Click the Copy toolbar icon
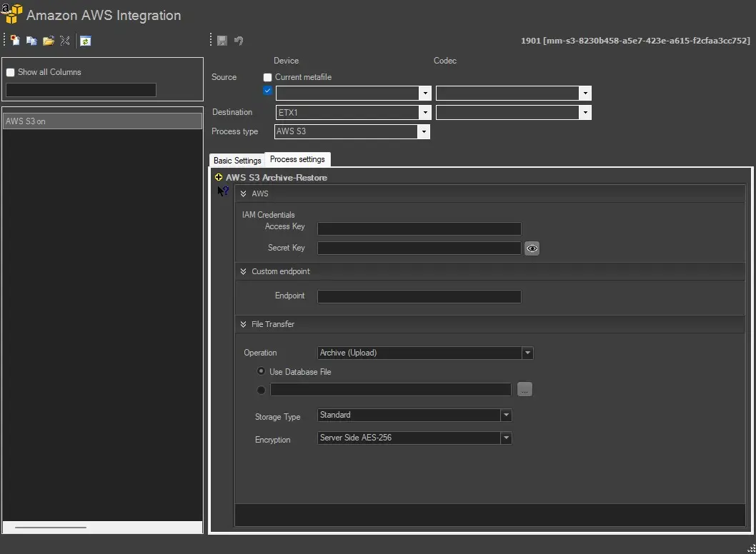Viewport: 756px width, 554px height. pyautogui.click(x=31, y=41)
